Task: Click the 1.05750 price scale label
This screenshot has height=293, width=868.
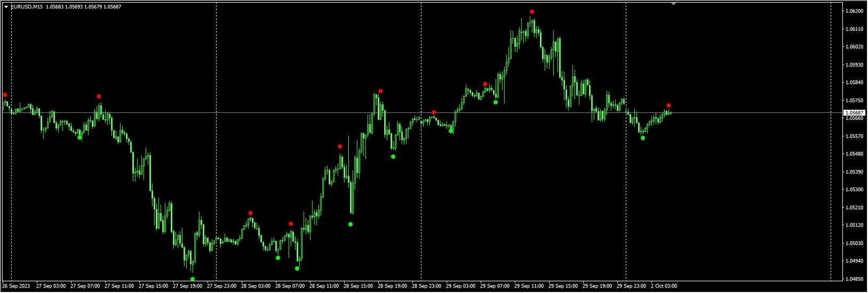Action: pyautogui.click(x=855, y=101)
